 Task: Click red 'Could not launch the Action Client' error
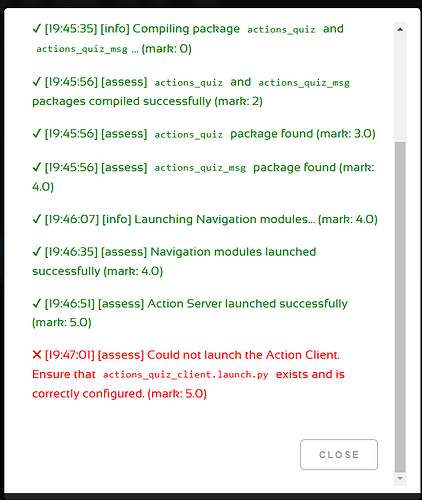pos(188,374)
